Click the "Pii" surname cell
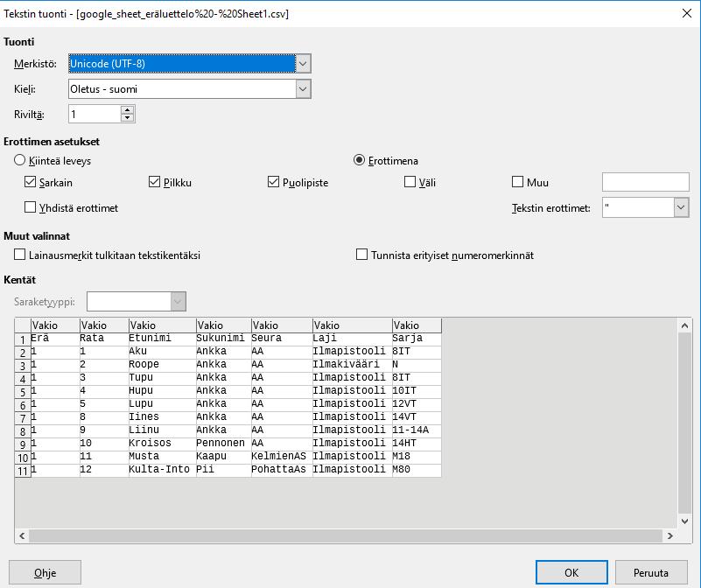Viewport: 701px width, 588px height. click(x=223, y=470)
